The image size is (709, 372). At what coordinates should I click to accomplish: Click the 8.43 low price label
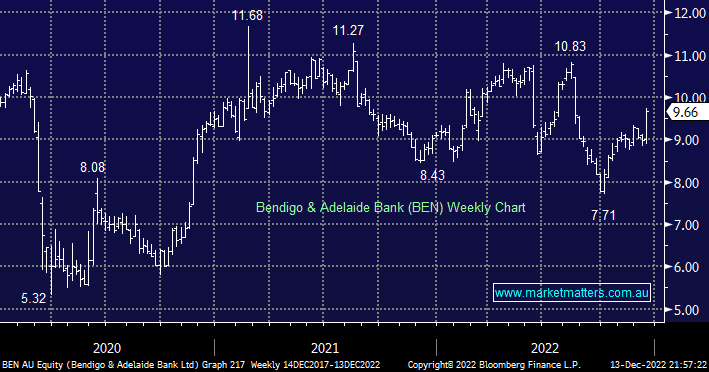432,175
